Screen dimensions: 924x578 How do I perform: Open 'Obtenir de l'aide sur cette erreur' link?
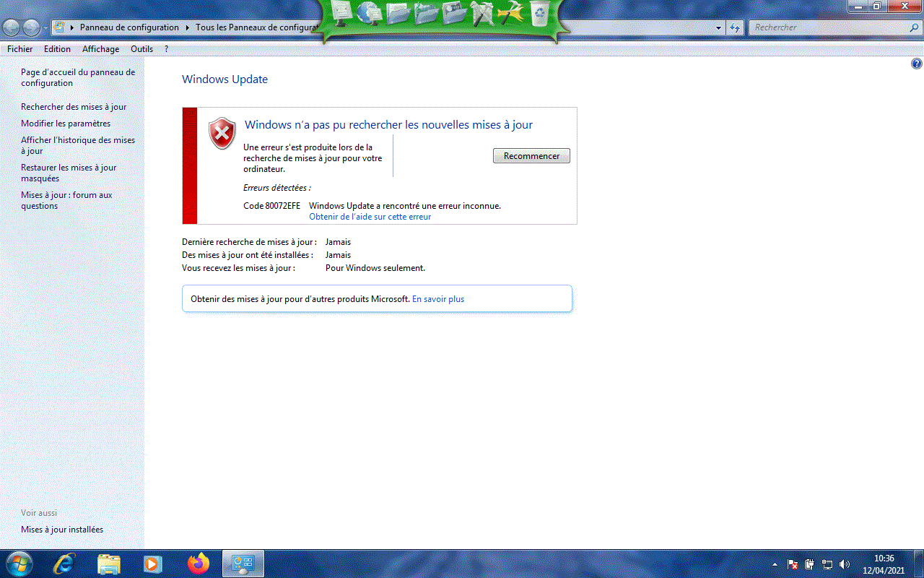pos(370,216)
